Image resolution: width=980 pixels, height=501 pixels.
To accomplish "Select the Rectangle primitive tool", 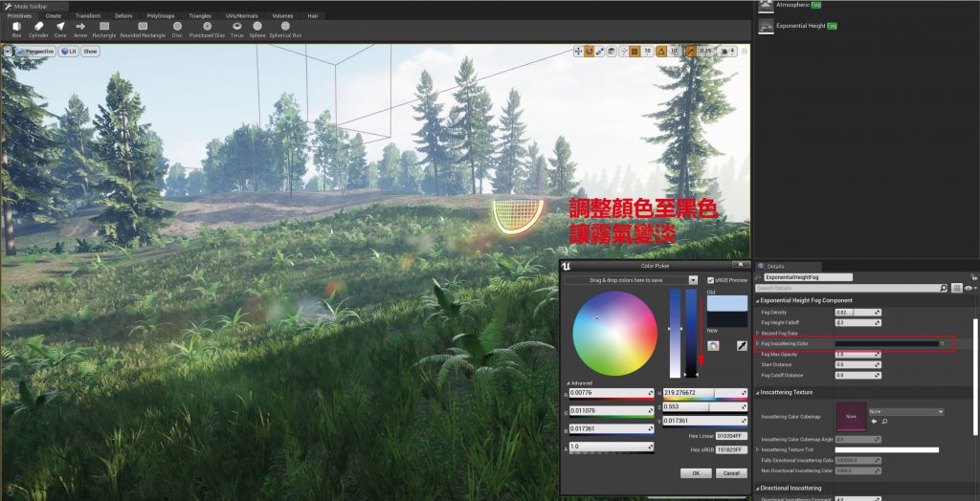I will pyautogui.click(x=104, y=30).
